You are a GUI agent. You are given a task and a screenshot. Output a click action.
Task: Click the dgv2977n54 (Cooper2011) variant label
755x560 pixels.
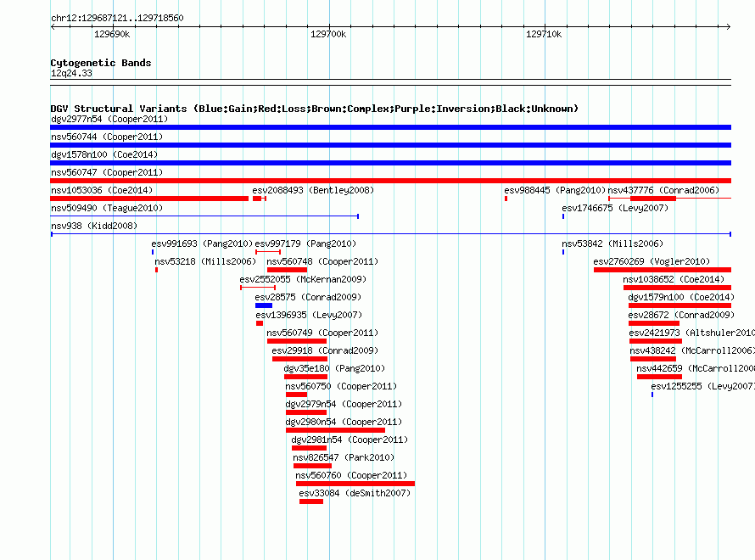(x=109, y=119)
